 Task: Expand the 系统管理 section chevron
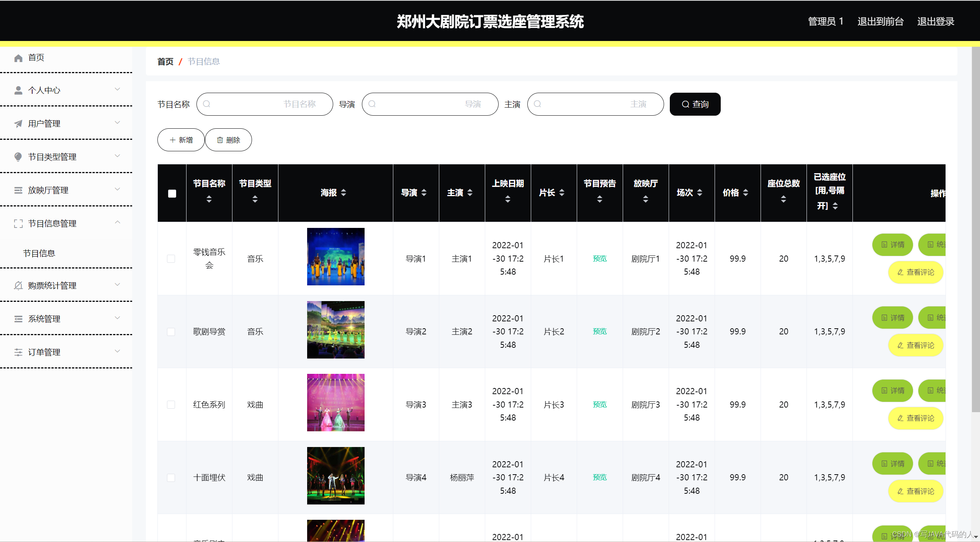click(x=118, y=318)
